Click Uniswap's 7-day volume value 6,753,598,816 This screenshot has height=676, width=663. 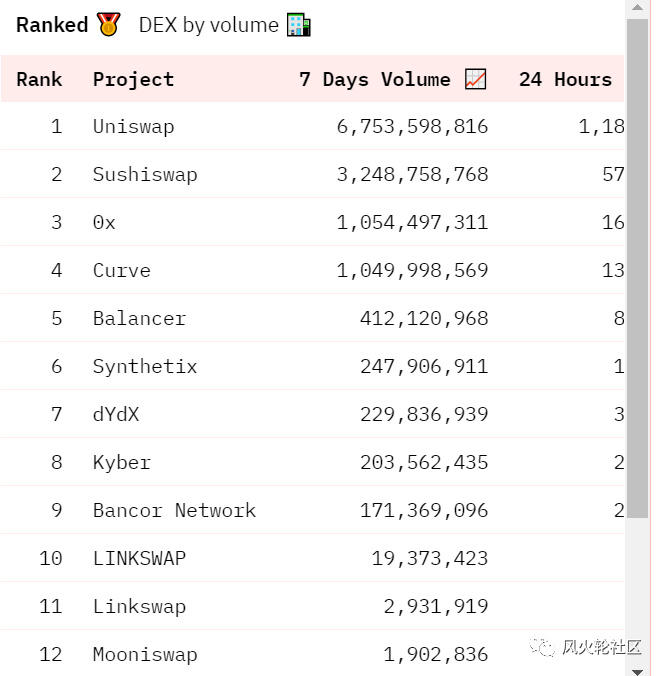coord(412,126)
